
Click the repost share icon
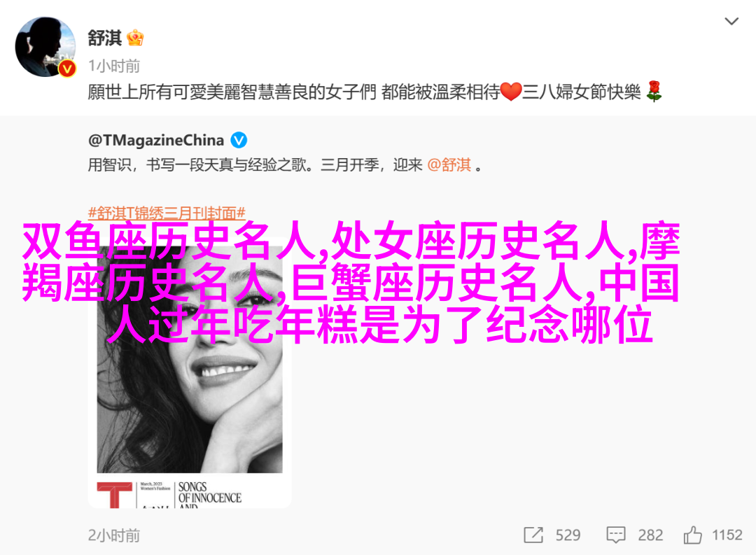[533, 535]
